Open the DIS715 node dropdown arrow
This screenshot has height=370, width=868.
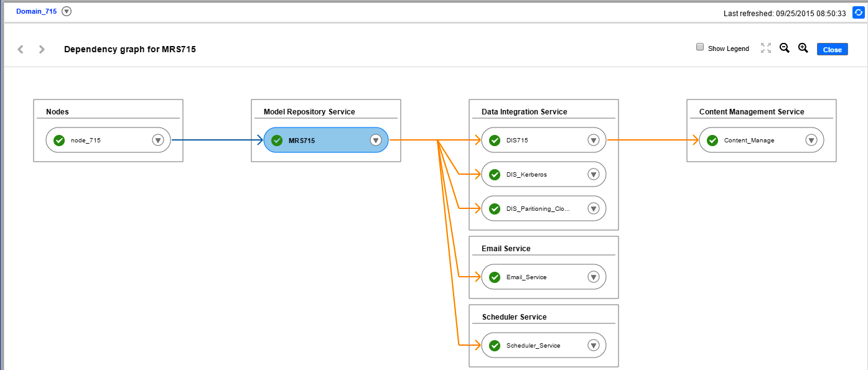pos(593,141)
